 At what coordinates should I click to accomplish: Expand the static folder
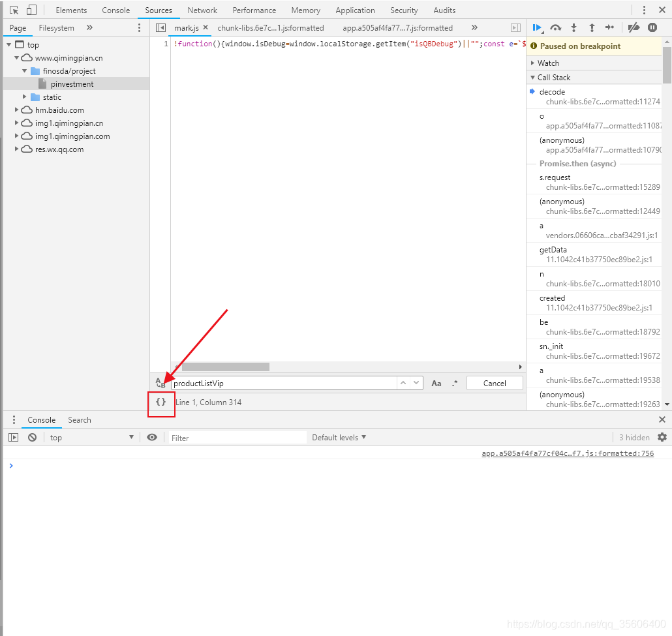click(24, 97)
